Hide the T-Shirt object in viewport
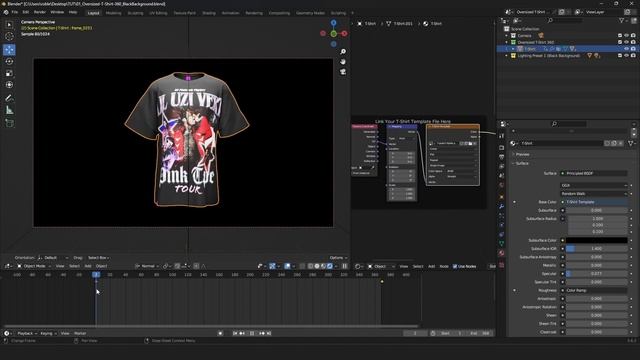Screen dimensions: 640x360 [627, 49]
